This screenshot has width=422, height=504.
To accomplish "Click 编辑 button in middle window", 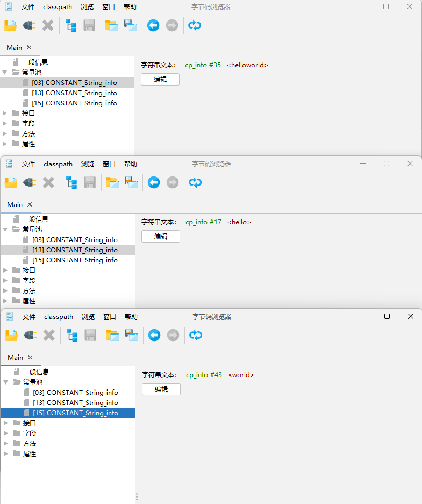I will click(x=161, y=237).
